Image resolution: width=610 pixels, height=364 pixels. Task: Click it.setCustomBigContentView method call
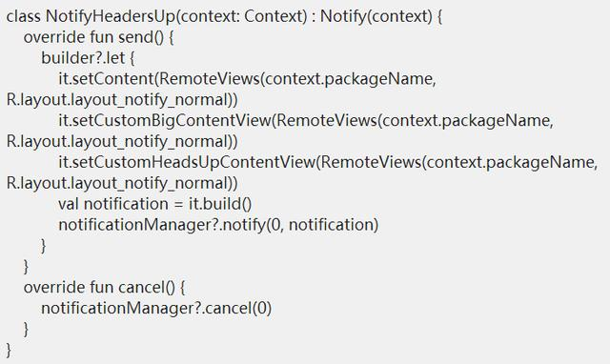pyautogui.click(x=164, y=121)
